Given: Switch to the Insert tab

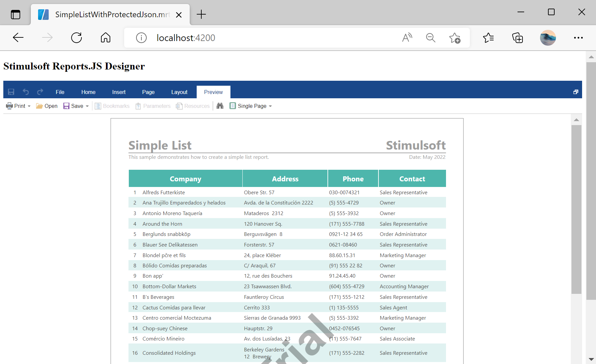Looking at the screenshot, I should pos(119,92).
